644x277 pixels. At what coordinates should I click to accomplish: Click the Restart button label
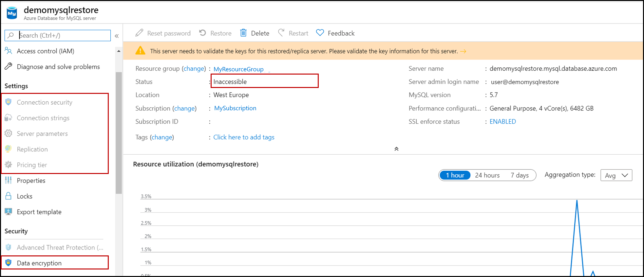[298, 33]
